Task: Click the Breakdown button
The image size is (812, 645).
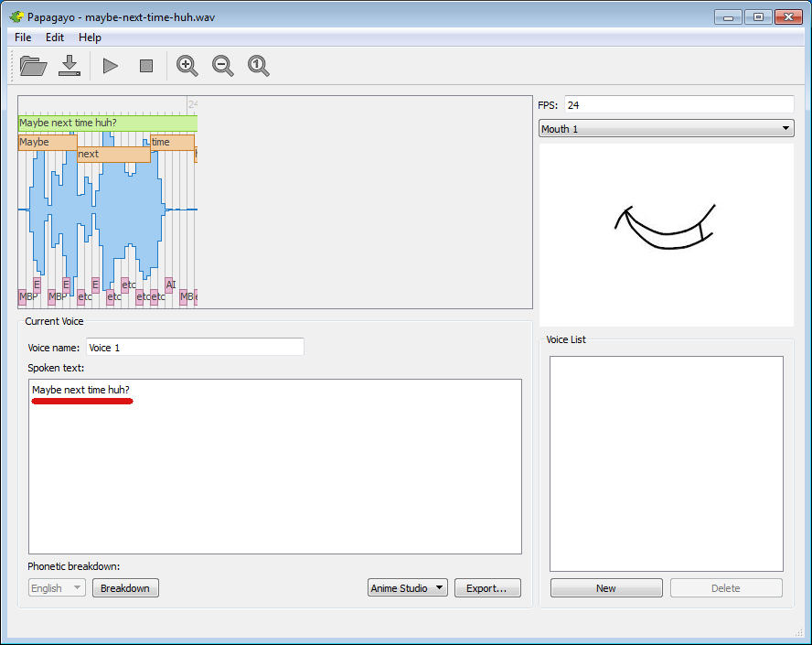Action: [x=125, y=588]
